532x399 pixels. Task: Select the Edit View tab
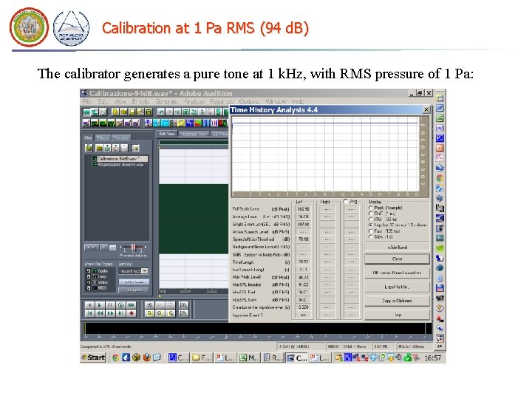click(x=167, y=134)
